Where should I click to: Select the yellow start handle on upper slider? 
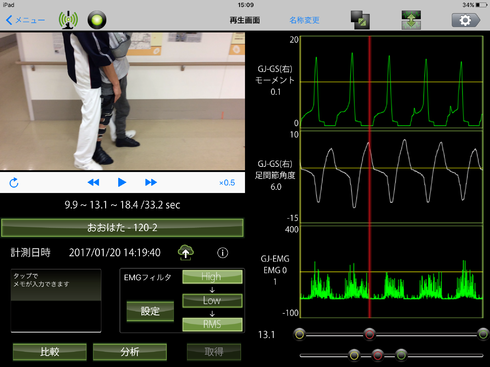(299, 334)
